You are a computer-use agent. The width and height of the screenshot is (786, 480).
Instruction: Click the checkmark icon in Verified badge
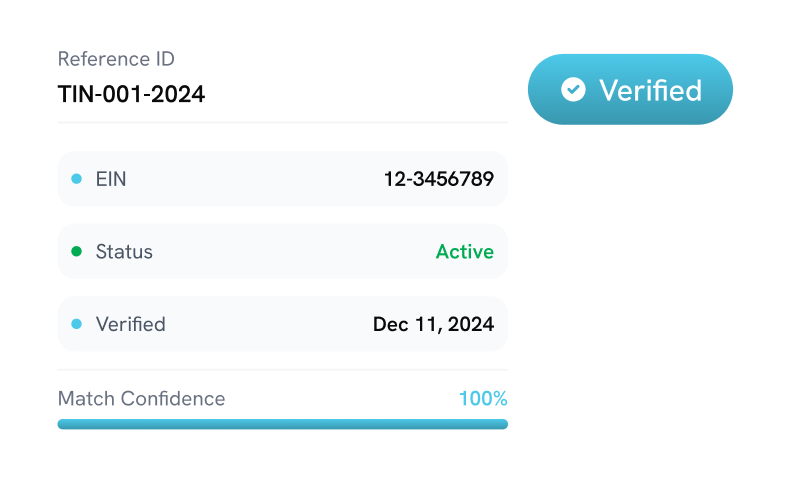573,90
